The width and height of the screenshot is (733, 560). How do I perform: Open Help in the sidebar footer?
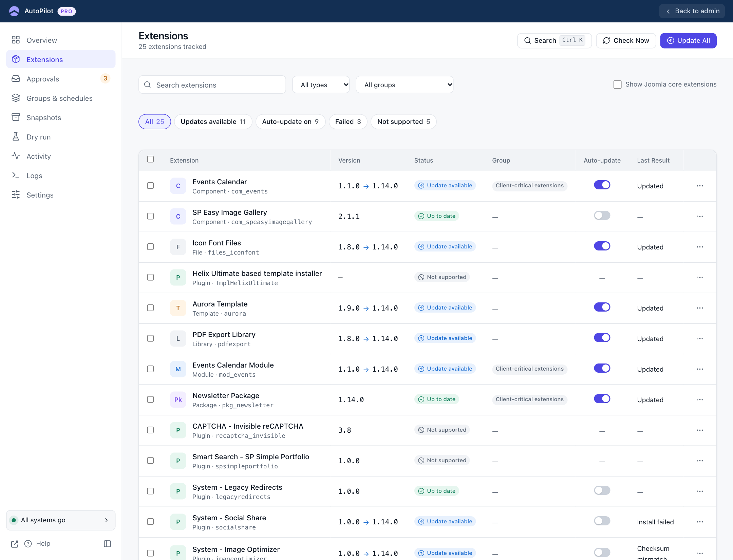click(x=38, y=544)
